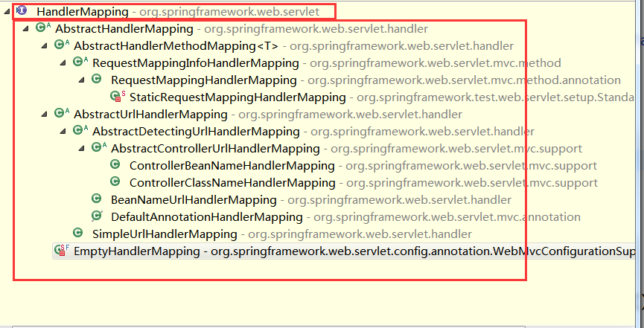Click the AbstractHandlerMethodMapping<T> class icon

[61, 45]
